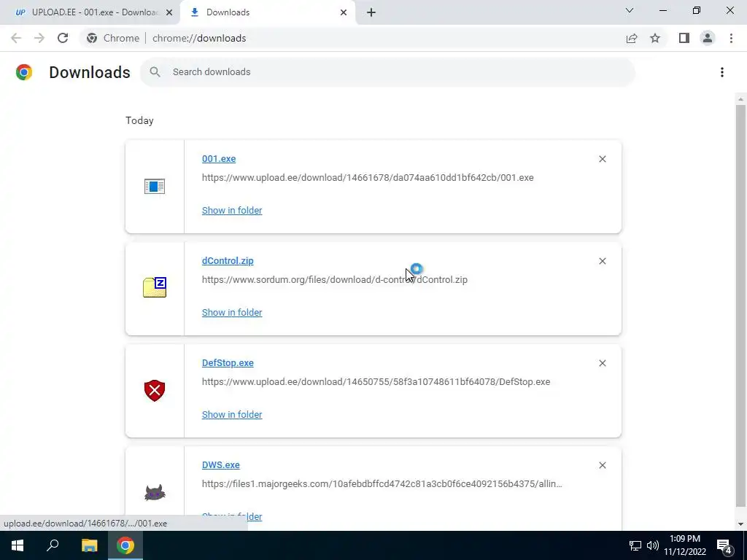
Task: Open the notification center icon
Action: pos(724,545)
